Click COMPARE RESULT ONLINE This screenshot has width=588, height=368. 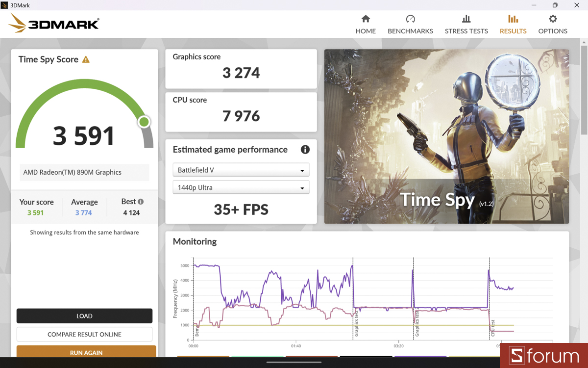tap(84, 334)
